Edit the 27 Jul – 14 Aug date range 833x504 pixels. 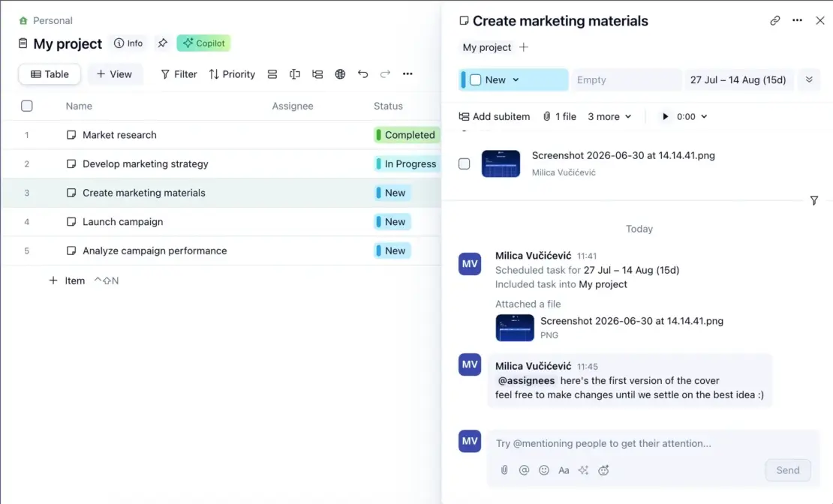click(738, 79)
